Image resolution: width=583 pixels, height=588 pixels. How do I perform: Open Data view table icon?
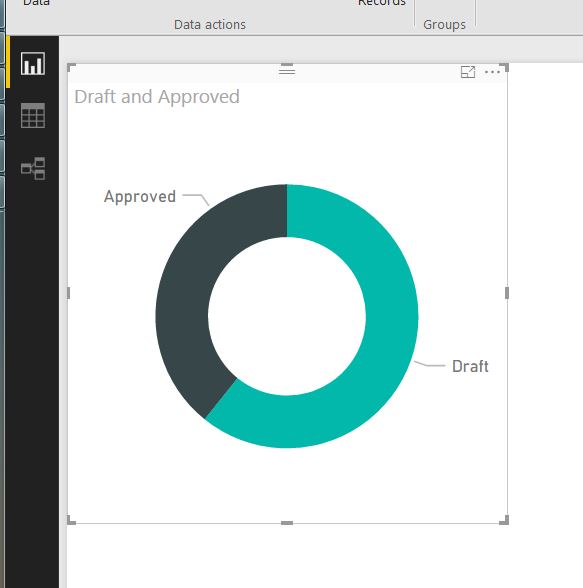(33, 116)
